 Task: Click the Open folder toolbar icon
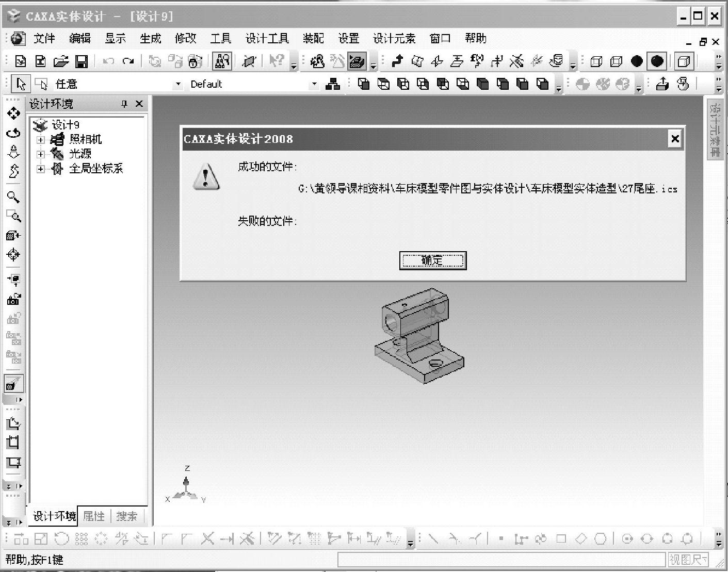(61, 61)
